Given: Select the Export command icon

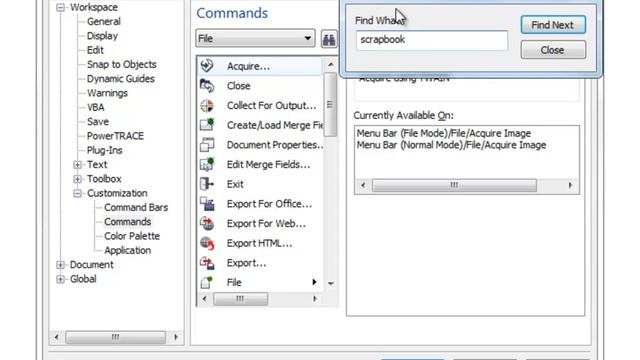Looking at the screenshot, I should point(207,262).
